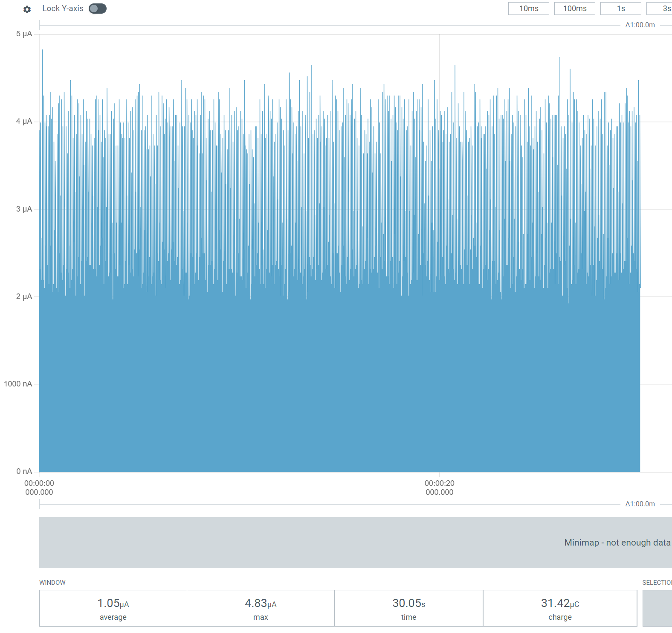Image resolution: width=672 pixels, height=633 pixels.
Task: Click the 1000 nA Y-axis label
Action: pos(18,384)
